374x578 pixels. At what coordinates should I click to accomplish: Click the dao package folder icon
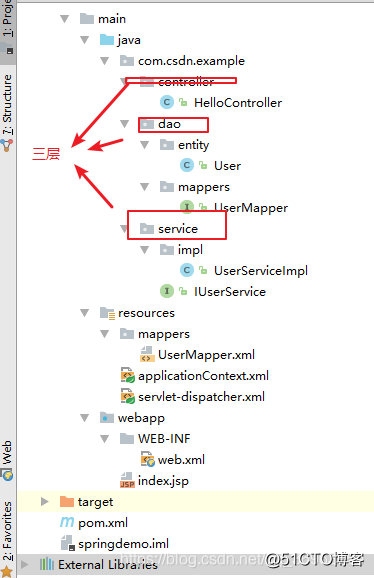click(x=147, y=123)
